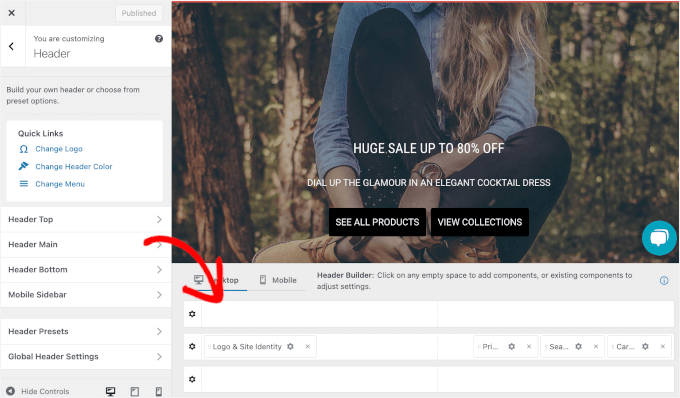Remove the Logo & Site Identity component
680x398 pixels.
307,346
